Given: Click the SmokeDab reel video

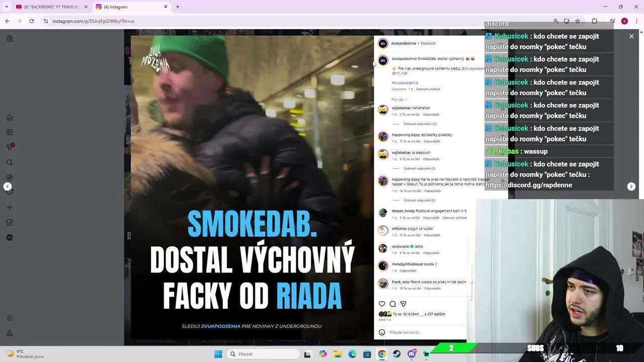Looking at the screenshot, I should (x=252, y=187).
